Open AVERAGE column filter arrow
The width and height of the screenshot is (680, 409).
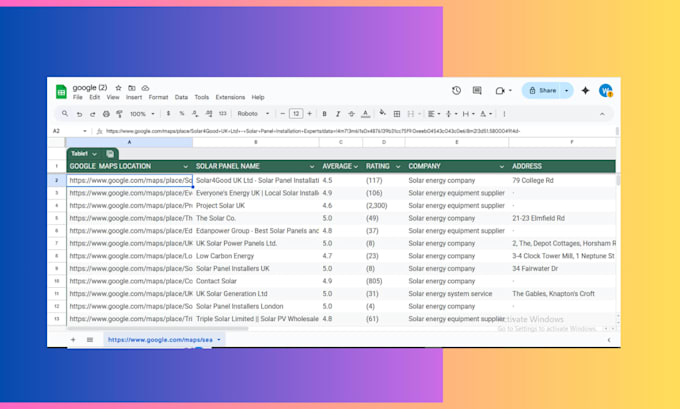356,167
